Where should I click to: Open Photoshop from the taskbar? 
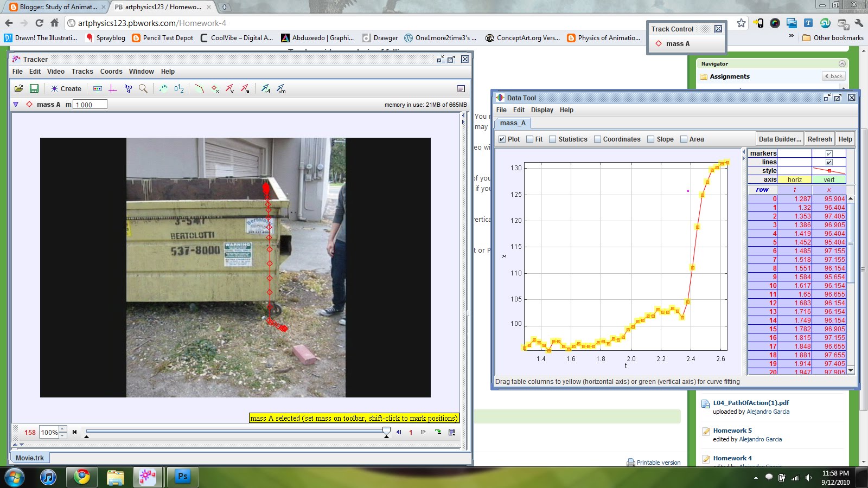[182, 478]
